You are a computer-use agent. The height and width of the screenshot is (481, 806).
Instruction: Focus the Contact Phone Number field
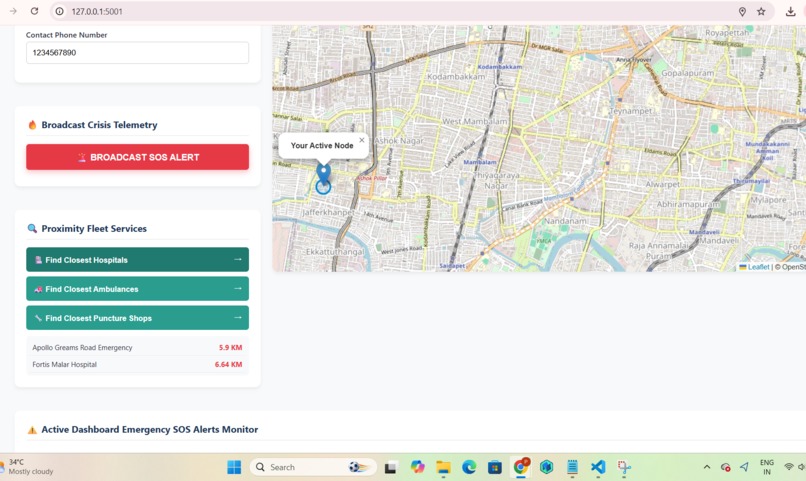tap(137, 52)
